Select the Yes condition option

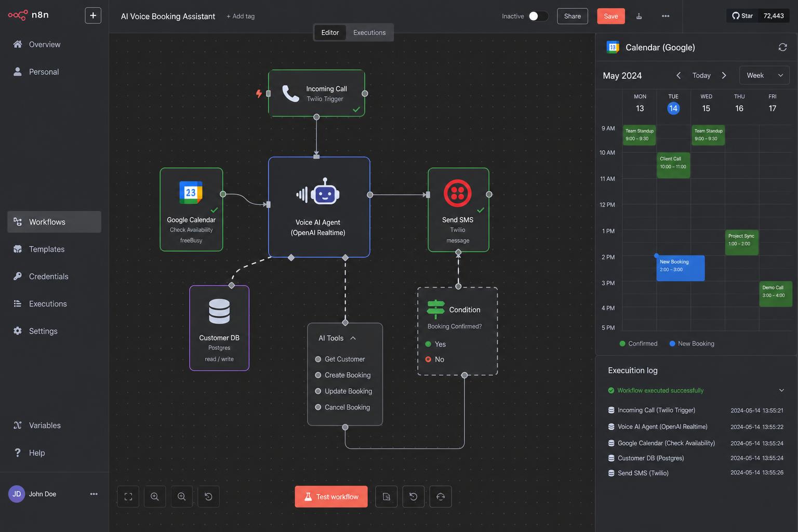click(x=435, y=344)
